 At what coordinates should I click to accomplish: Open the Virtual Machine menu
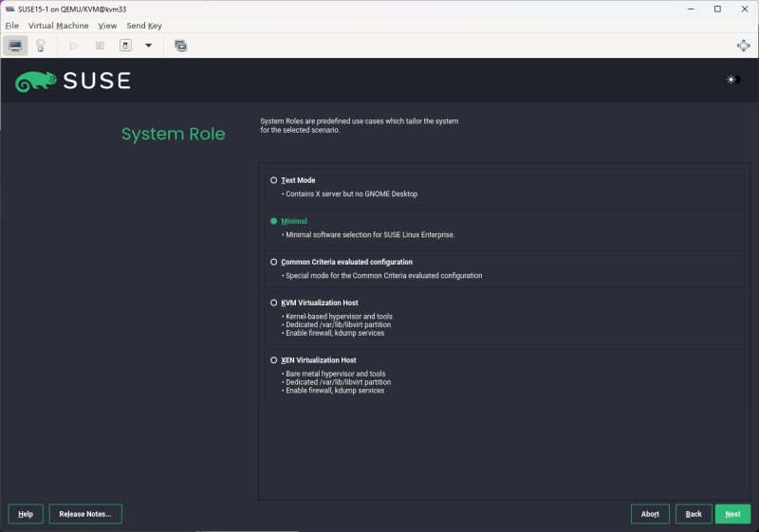pyautogui.click(x=58, y=26)
